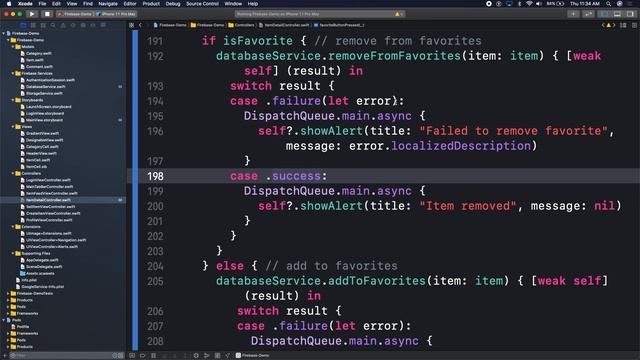The height and width of the screenshot is (360, 640).
Task: Open the Breakpoint navigator icon
Action: [x=93, y=25]
